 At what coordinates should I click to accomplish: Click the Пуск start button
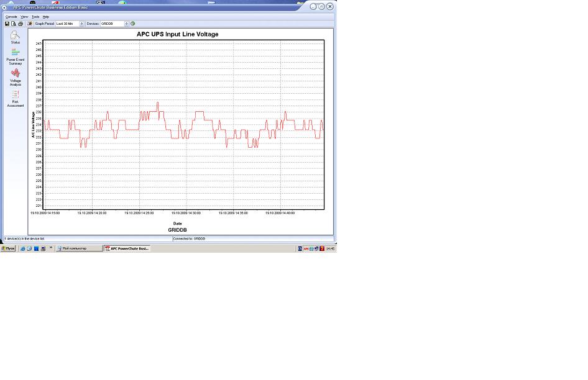pyautogui.click(x=8, y=248)
